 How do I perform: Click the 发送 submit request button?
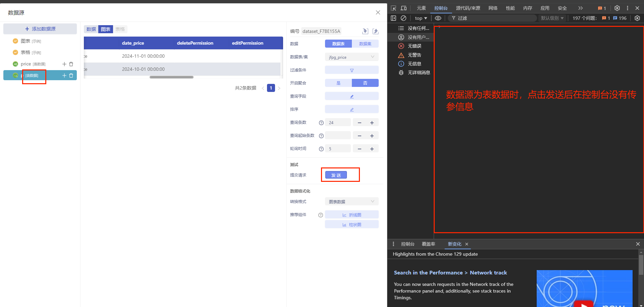point(336,175)
